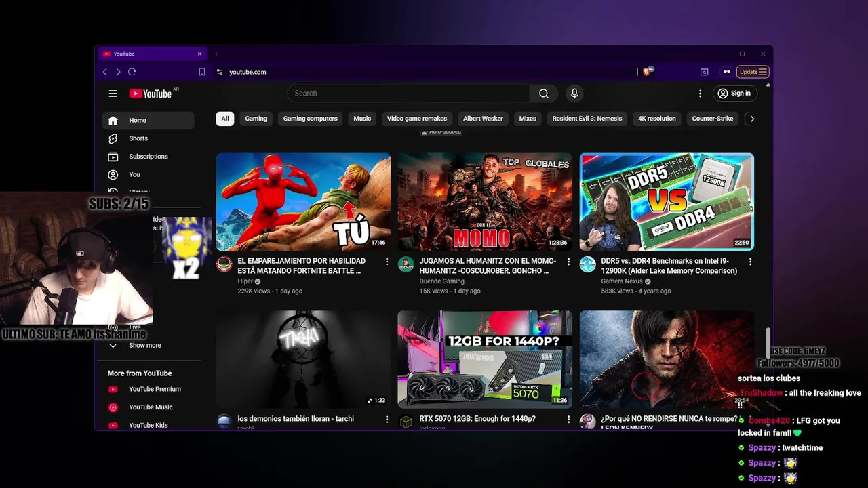Screen dimensions: 868x488
Task: Open Home in the sidebar
Action: pyautogui.click(x=148, y=121)
